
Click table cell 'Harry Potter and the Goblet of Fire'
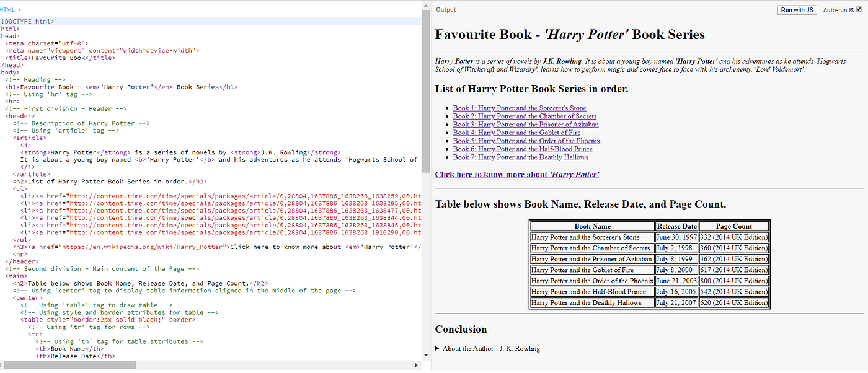click(593, 270)
